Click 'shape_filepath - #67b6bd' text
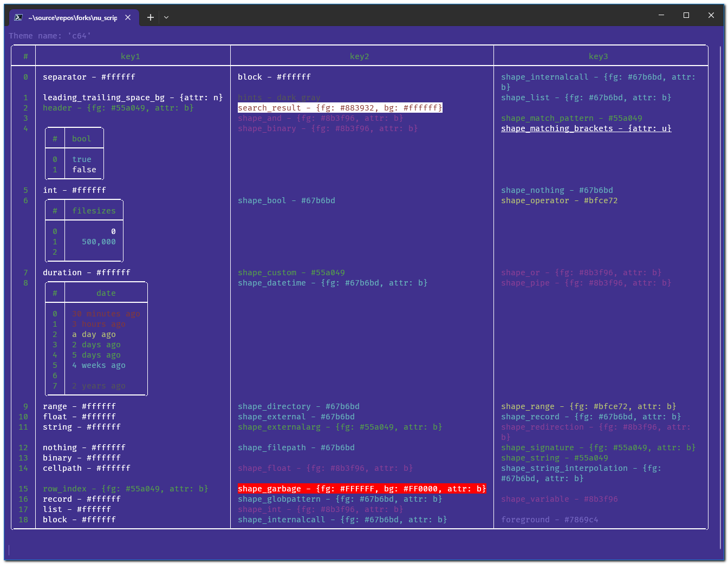The height and width of the screenshot is (564, 728). tap(296, 448)
